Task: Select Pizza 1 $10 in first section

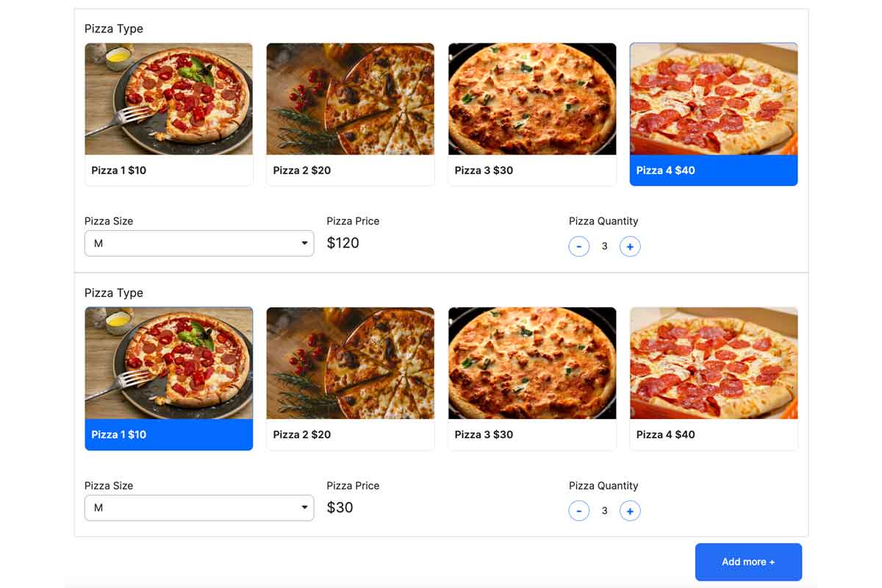Action: (169, 114)
